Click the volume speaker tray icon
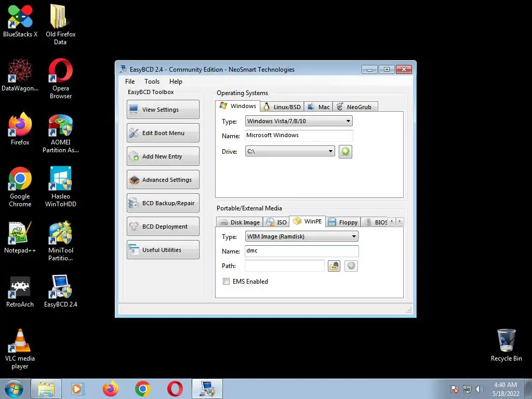532x399 pixels. point(479,389)
